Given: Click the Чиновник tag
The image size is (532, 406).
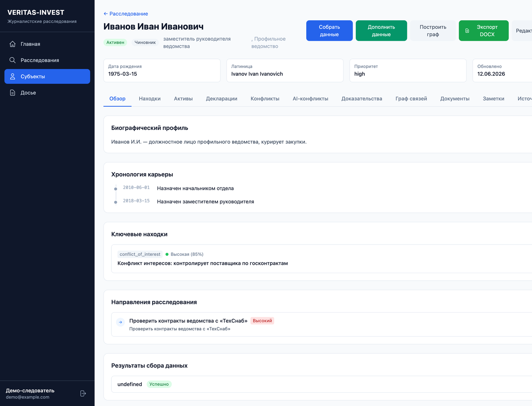Looking at the screenshot, I should pos(145,42).
